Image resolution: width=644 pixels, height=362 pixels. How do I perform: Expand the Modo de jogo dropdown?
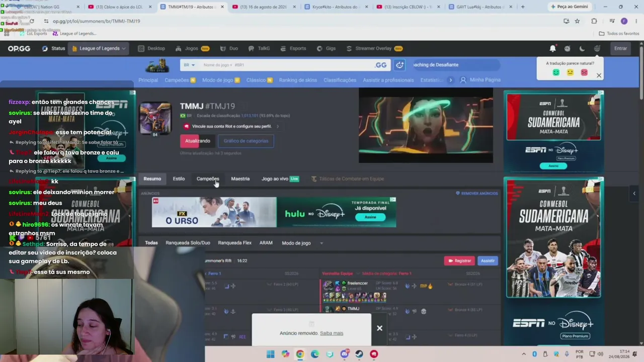click(x=302, y=243)
